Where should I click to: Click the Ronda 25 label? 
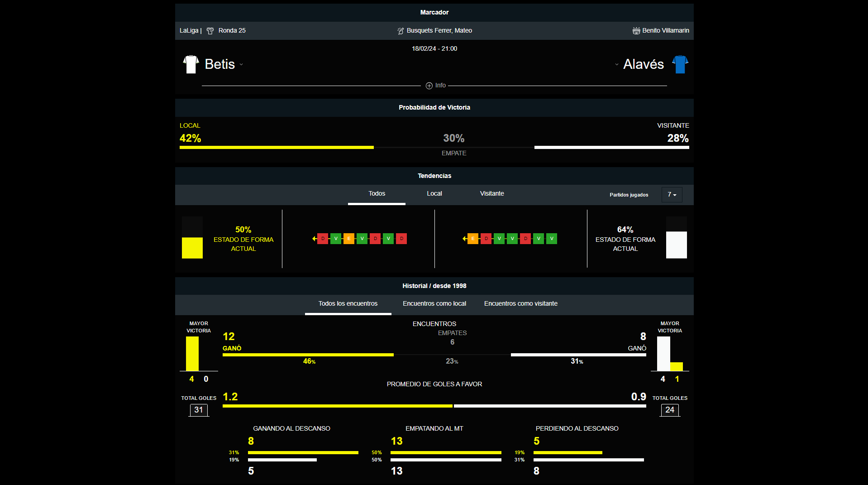click(232, 31)
